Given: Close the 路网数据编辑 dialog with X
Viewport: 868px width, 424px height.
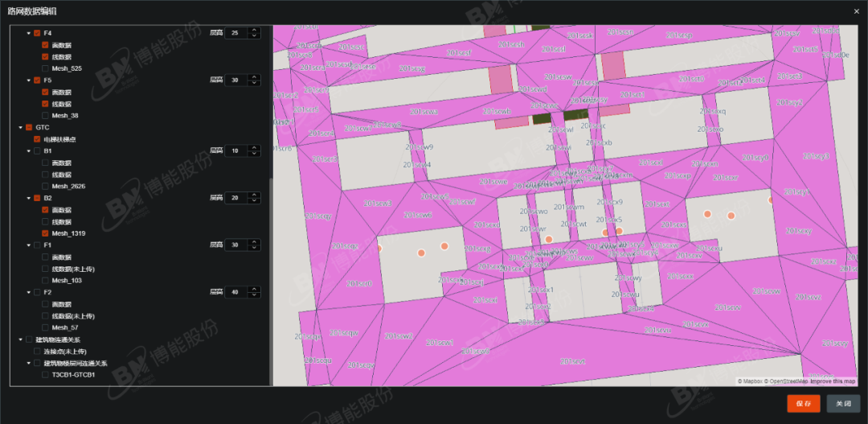Looking at the screenshot, I should (856, 10).
